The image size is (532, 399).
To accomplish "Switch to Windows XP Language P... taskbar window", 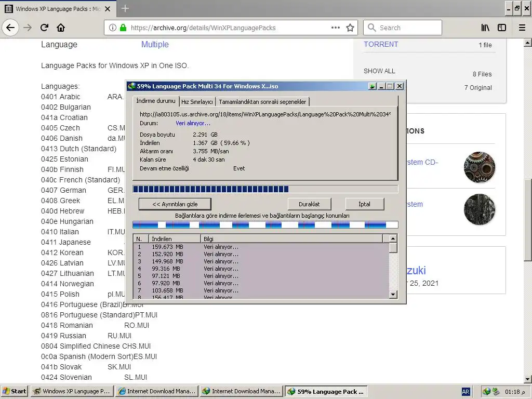I will (72, 391).
